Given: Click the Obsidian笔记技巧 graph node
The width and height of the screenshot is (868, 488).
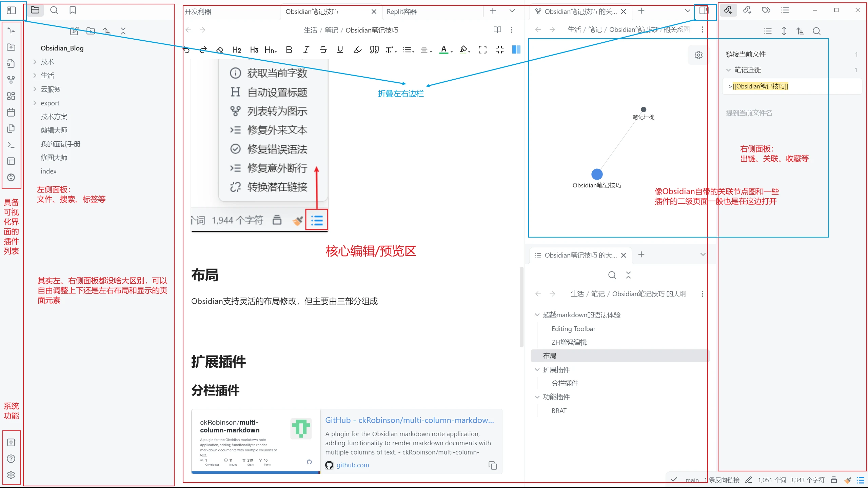Looking at the screenshot, I should click(x=597, y=174).
